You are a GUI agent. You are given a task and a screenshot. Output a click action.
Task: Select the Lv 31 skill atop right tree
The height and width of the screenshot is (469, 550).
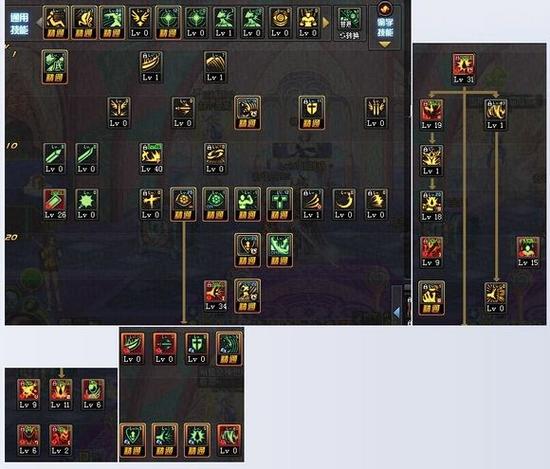(x=464, y=68)
